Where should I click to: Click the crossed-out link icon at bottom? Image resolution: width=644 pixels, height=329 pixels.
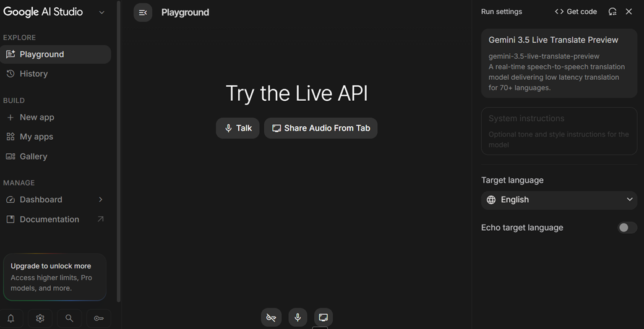point(271,317)
